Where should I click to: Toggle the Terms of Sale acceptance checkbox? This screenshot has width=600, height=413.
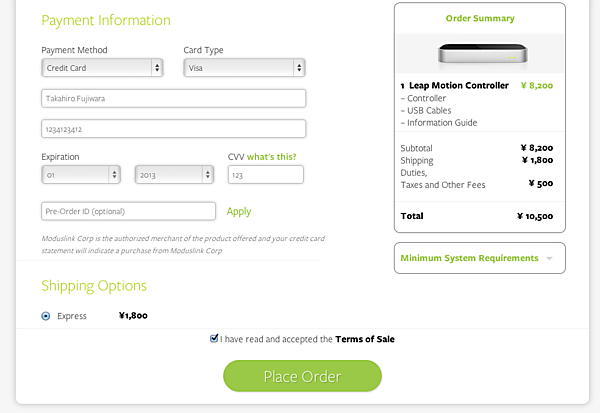coord(214,339)
